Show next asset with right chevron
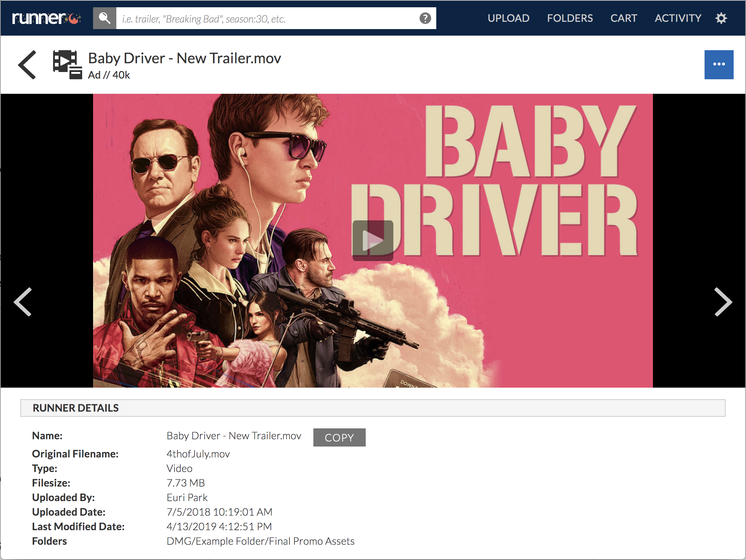Viewport: 746px width, 560px height. click(x=723, y=302)
